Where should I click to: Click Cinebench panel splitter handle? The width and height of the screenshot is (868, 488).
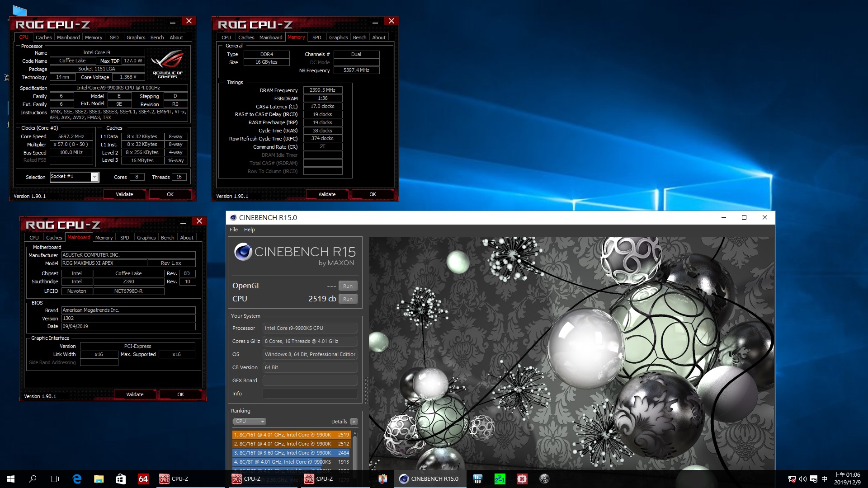366,391
